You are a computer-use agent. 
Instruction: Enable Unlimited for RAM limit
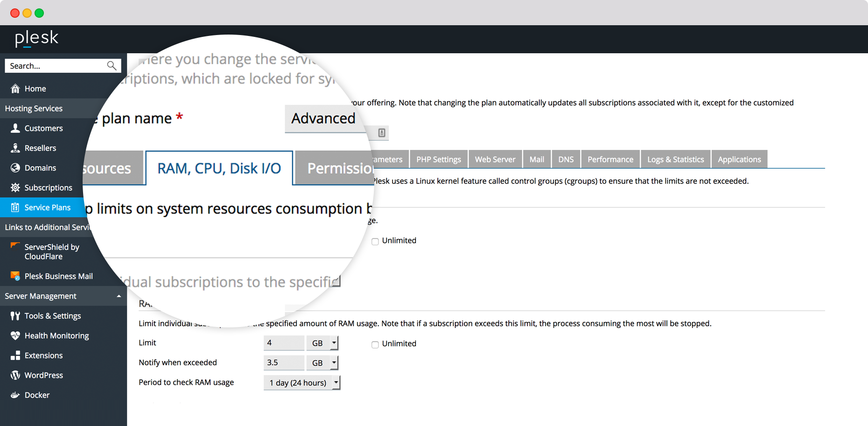(x=375, y=344)
